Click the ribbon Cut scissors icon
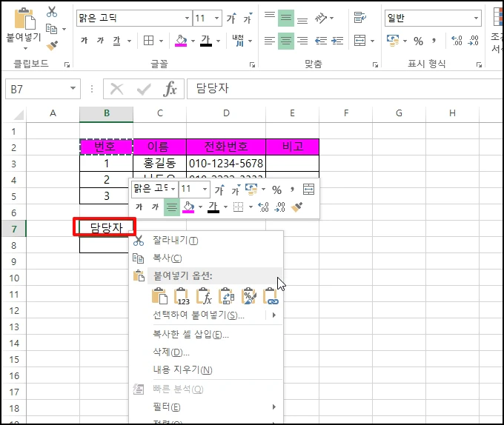Image resolution: width=504 pixels, height=425 pixels. click(51, 12)
